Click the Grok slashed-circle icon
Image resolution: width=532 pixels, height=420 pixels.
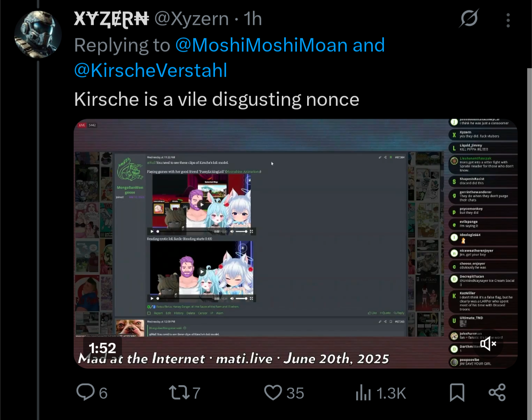point(469,18)
